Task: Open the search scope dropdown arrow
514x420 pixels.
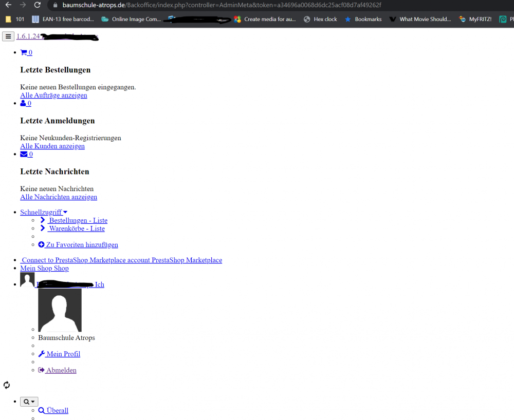Action: (33, 401)
